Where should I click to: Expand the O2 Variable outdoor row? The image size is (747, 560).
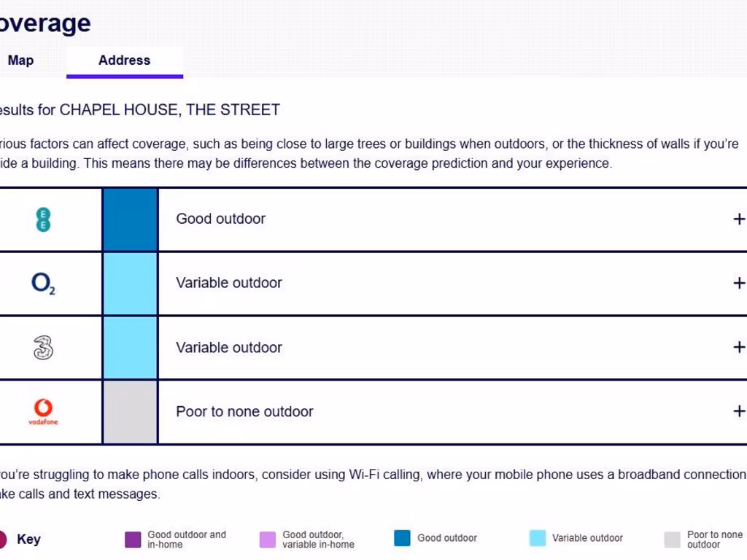coord(738,283)
